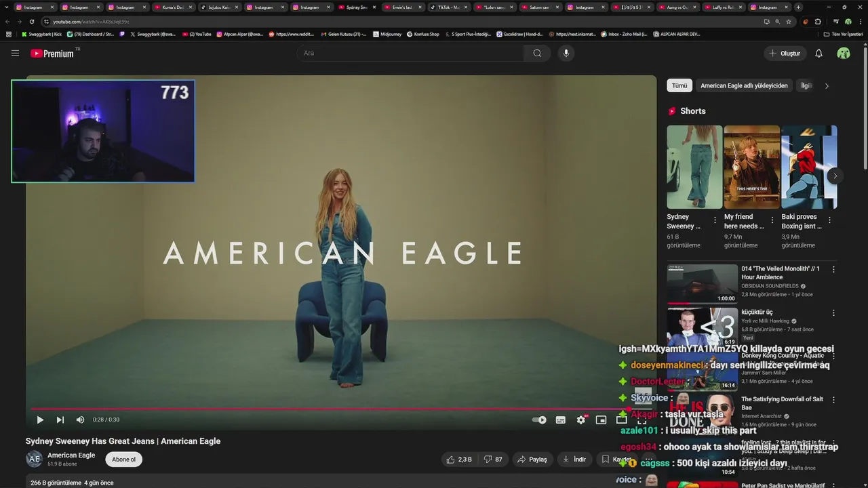Subscribe with Abone ol button

click(x=123, y=459)
